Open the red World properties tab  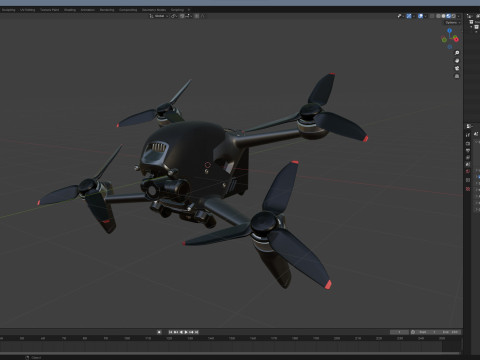468,171
